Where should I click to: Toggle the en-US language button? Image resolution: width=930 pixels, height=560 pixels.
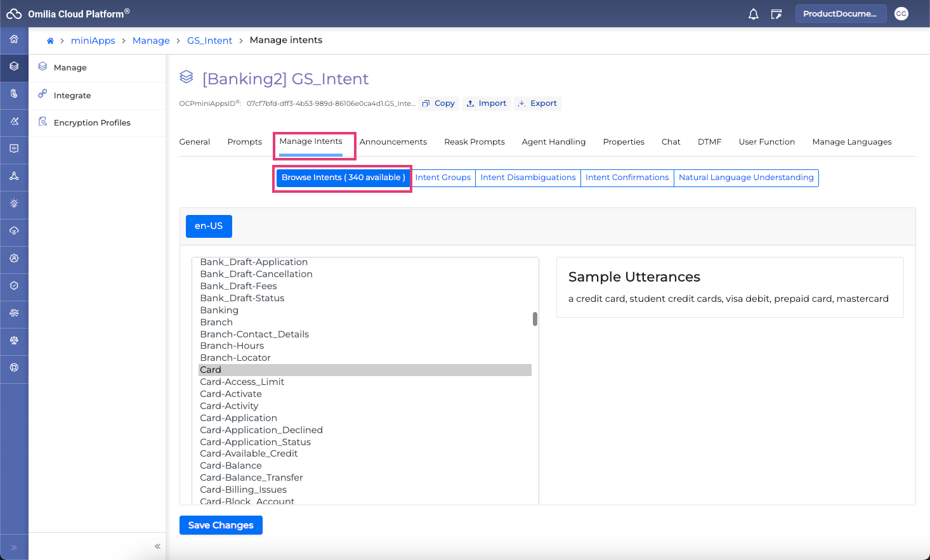click(209, 226)
